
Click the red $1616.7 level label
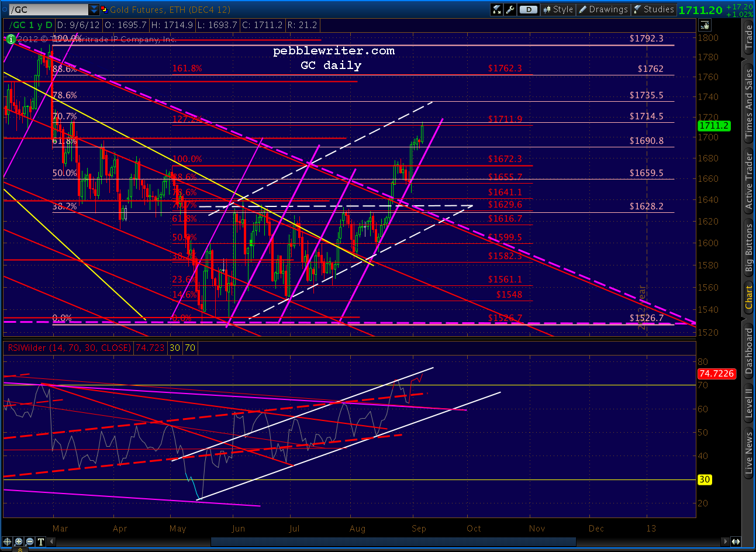(x=505, y=219)
